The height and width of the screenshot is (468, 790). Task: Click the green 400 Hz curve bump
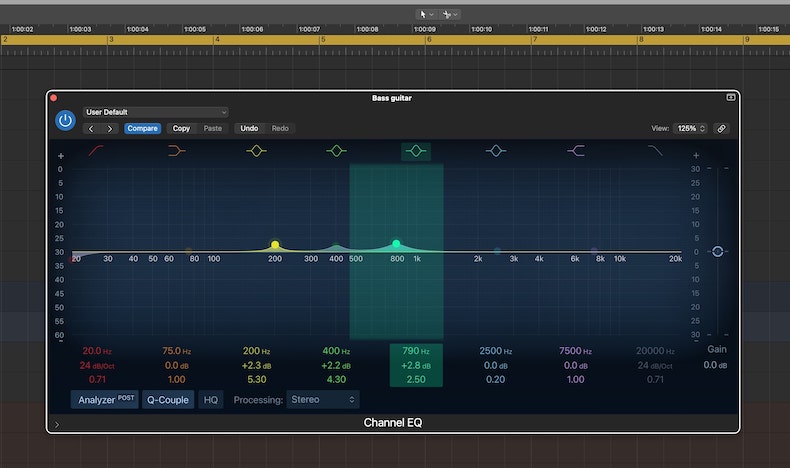coord(336,247)
